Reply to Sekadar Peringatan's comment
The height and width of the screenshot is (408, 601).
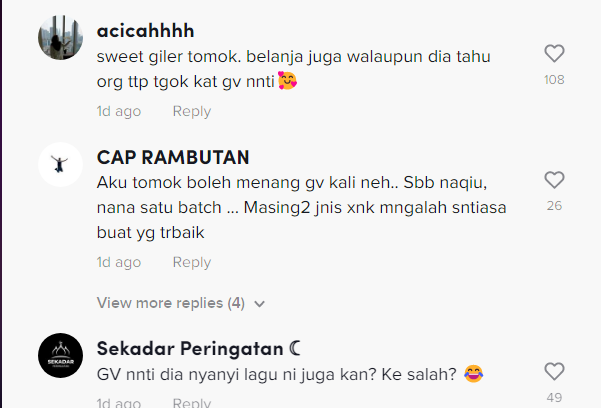(x=192, y=402)
